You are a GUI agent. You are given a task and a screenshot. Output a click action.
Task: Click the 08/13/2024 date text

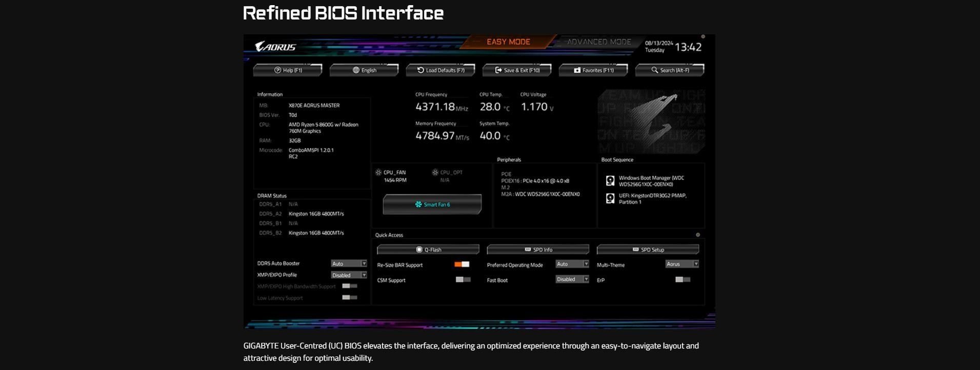[659, 43]
